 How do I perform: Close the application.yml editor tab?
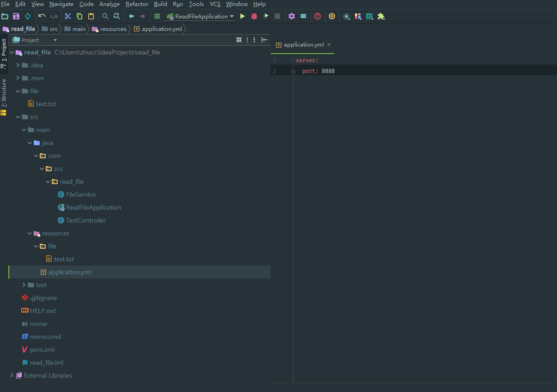[x=329, y=45]
